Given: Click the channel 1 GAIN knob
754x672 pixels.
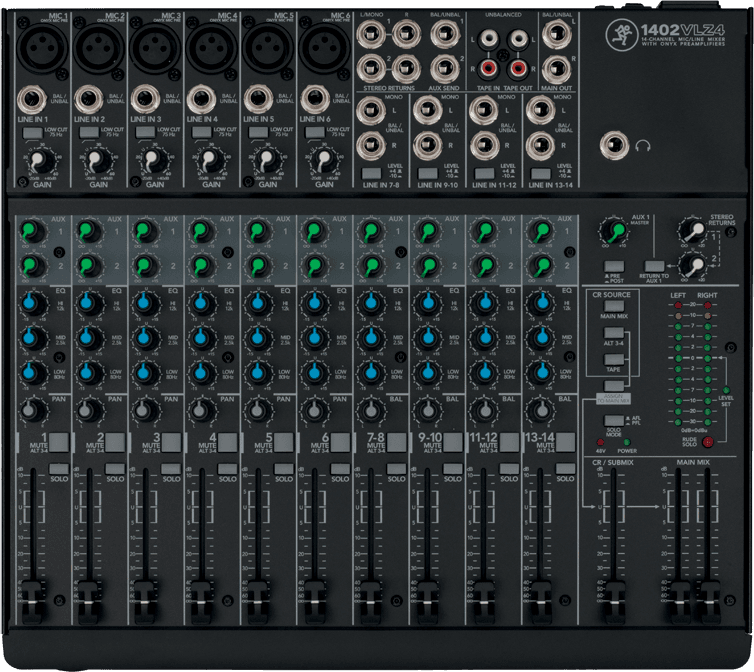Looking at the screenshot, I should click(40, 160).
